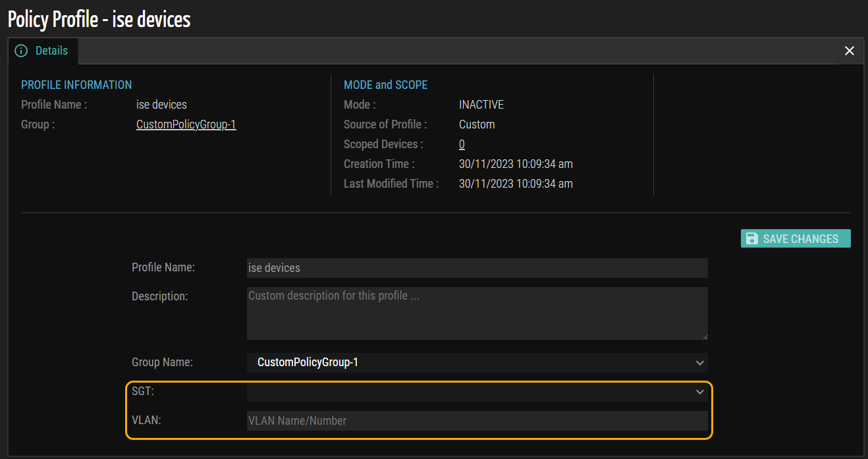868x459 pixels.
Task: Select the PROFILE INFORMATION heading
Action: tap(76, 85)
